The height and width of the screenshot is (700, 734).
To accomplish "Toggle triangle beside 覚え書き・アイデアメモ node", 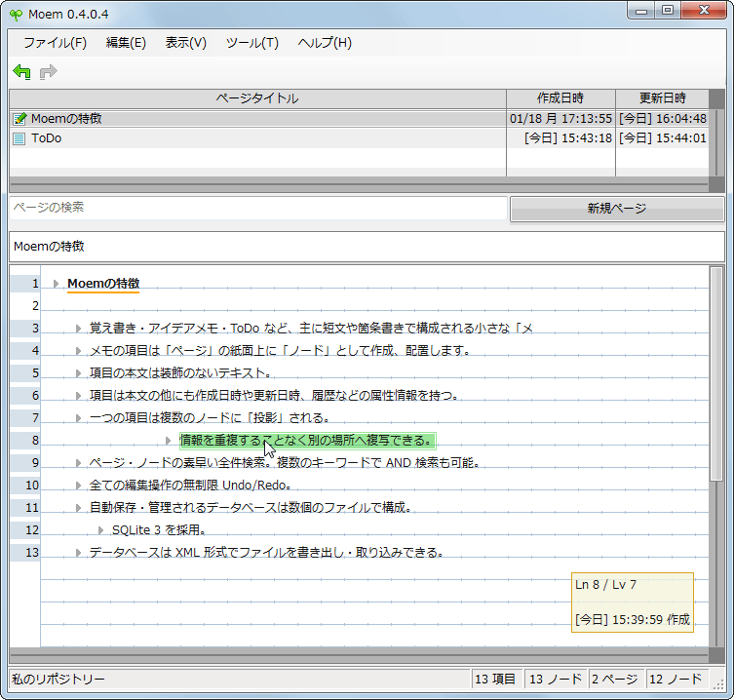I will [x=79, y=329].
